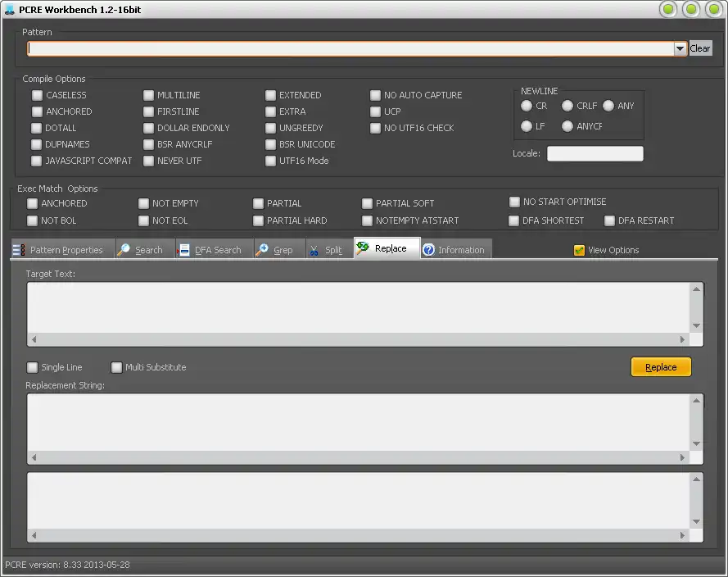Click the yellow Replace button
The width and height of the screenshot is (728, 577).
(x=661, y=367)
